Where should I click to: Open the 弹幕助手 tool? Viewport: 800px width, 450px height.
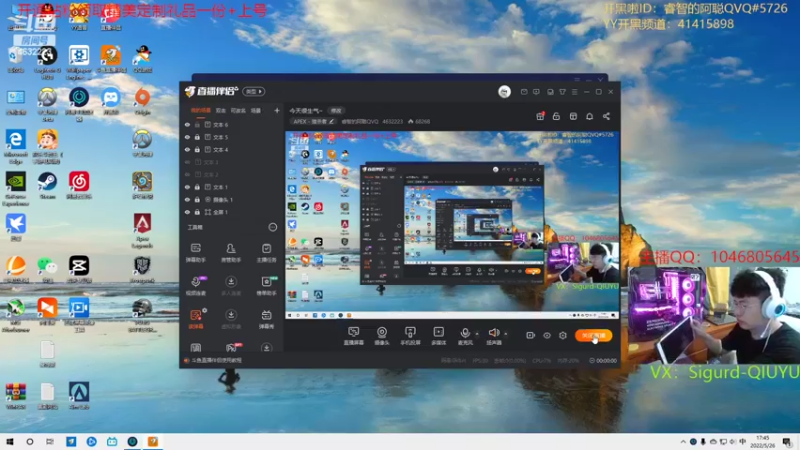(196, 253)
